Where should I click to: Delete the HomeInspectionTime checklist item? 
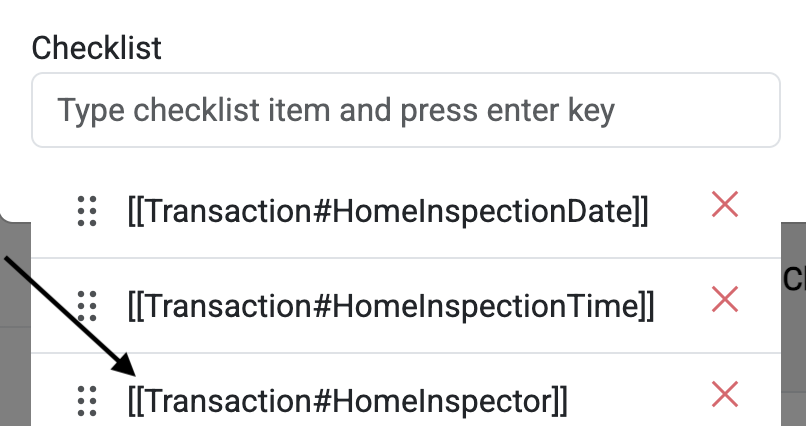click(x=724, y=298)
